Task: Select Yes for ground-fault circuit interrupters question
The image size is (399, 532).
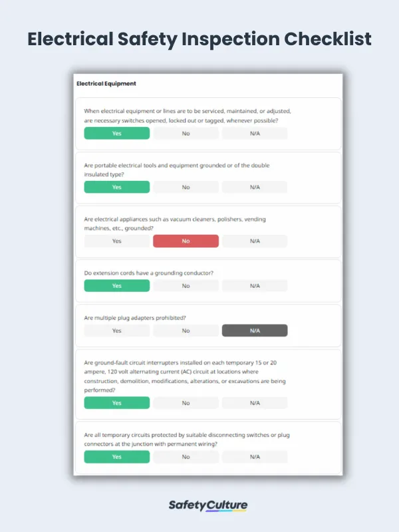Action: (117, 403)
